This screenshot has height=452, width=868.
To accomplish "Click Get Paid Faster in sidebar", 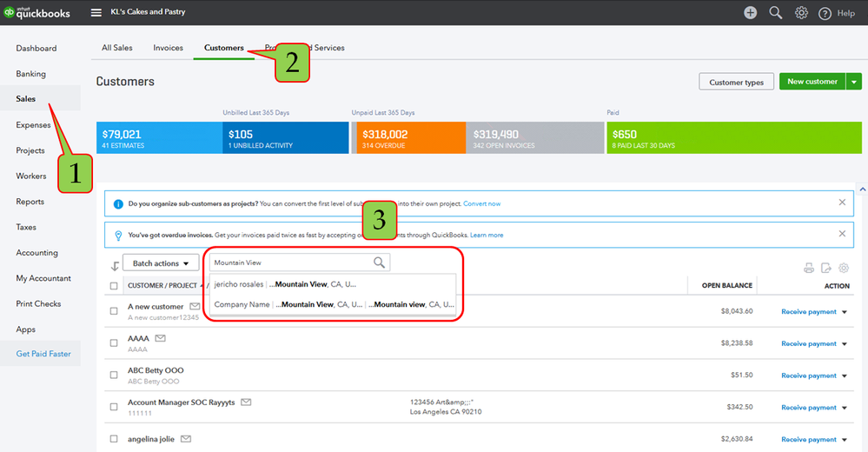I will click(43, 354).
